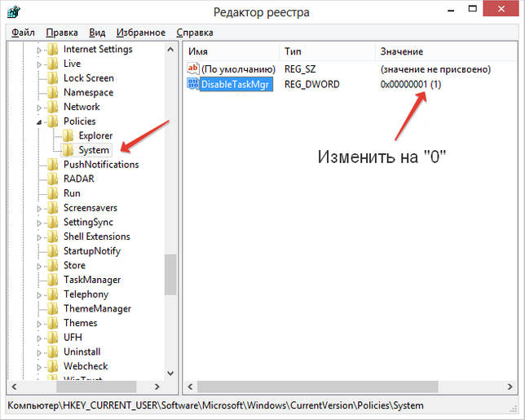
Task: Click the ThemeManager folder icon
Action: point(52,308)
